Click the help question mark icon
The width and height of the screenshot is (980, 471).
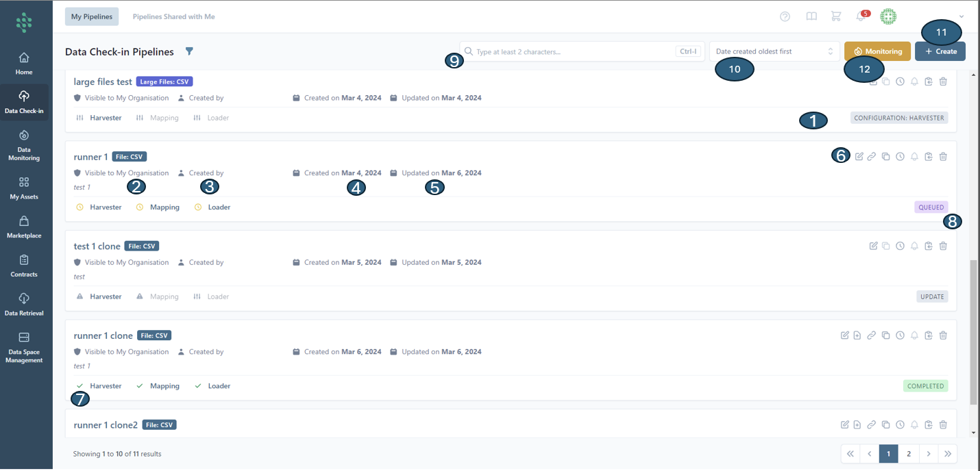coord(785,16)
